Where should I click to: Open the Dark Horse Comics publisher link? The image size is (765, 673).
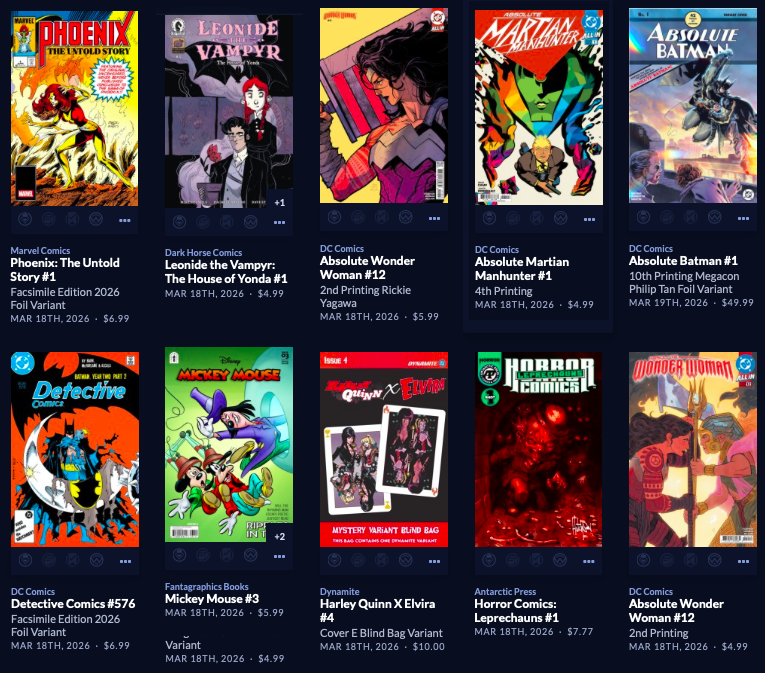203,252
